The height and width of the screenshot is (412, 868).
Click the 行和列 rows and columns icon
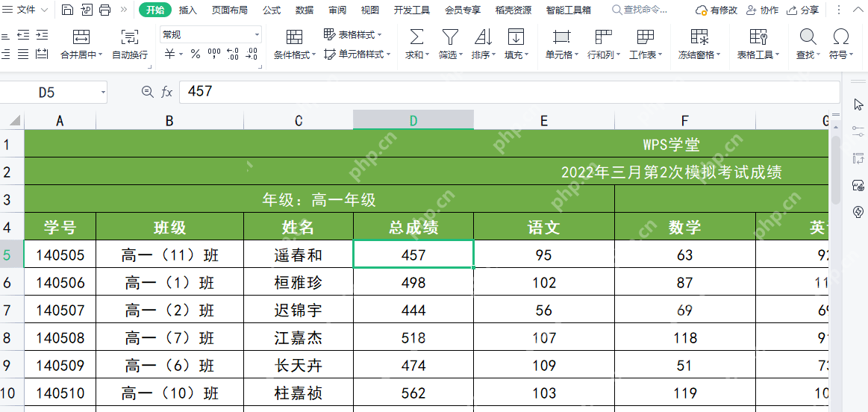pyautogui.click(x=603, y=37)
